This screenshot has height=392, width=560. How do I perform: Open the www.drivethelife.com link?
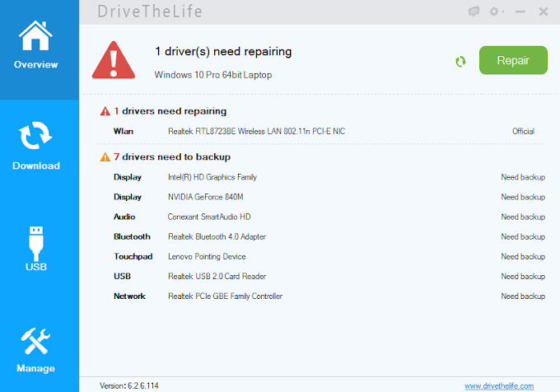pos(499,386)
